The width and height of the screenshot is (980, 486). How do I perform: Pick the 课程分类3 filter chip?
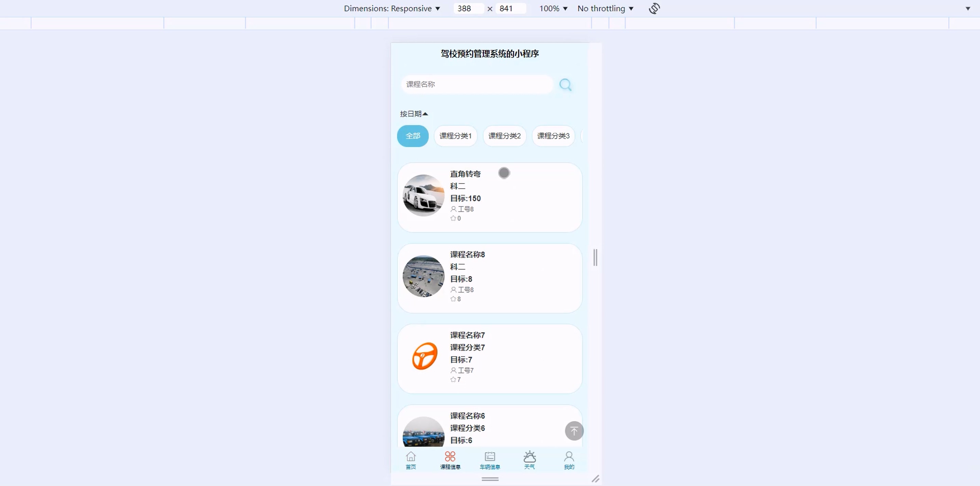coord(553,136)
